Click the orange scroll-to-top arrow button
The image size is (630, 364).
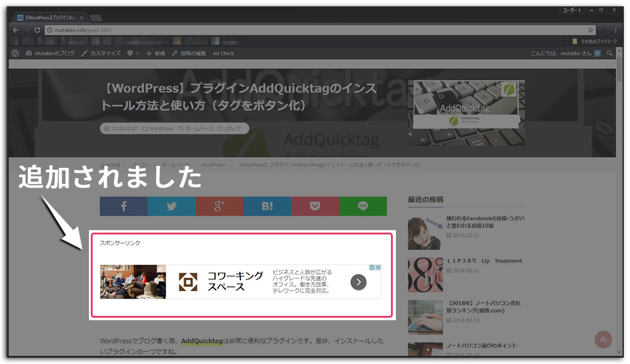click(603, 339)
